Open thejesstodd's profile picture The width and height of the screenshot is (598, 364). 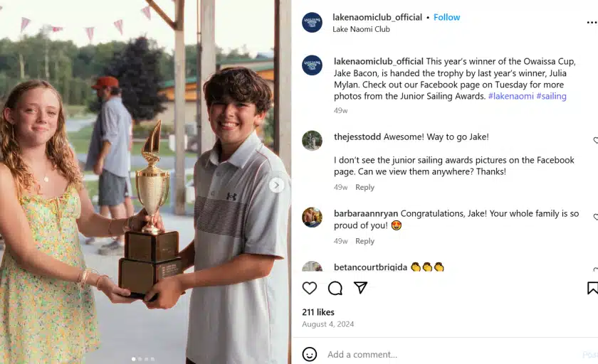pyautogui.click(x=312, y=141)
